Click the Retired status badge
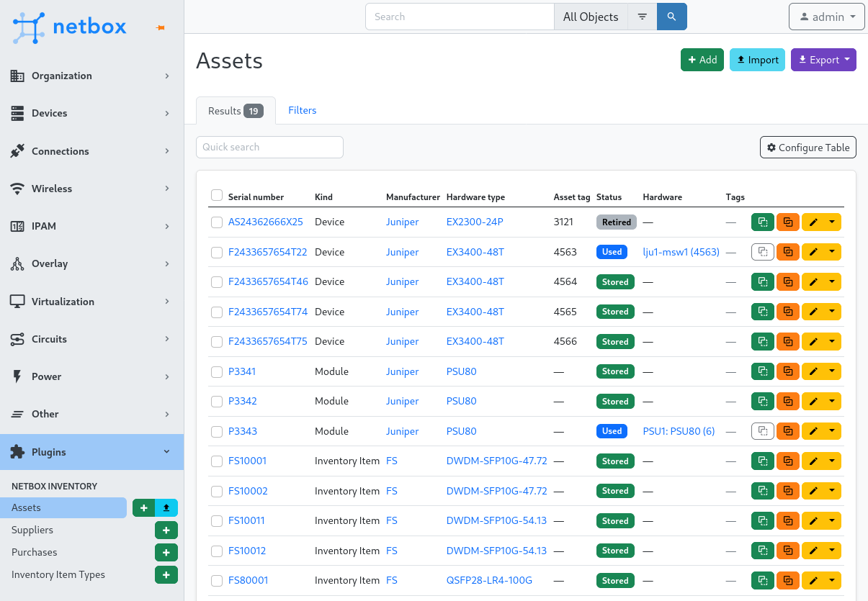Image resolution: width=868 pixels, height=601 pixels. point(617,222)
